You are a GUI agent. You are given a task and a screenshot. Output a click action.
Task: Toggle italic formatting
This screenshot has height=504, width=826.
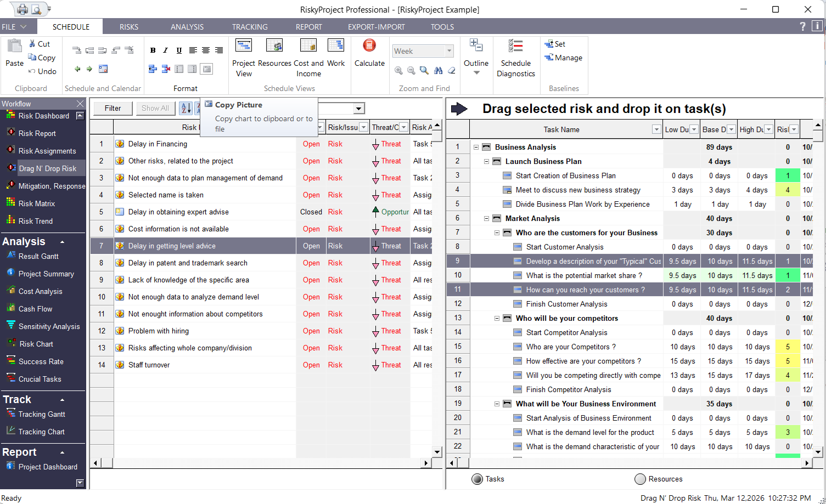[x=165, y=50]
